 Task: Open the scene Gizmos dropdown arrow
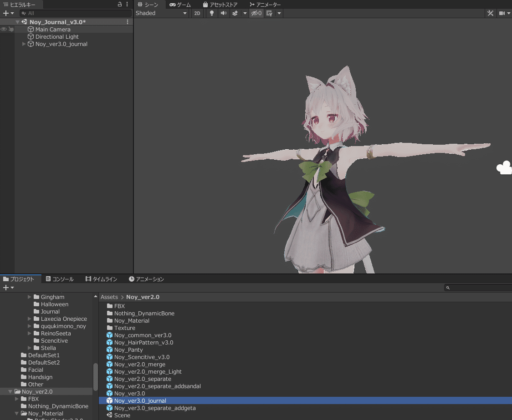pos(509,13)
